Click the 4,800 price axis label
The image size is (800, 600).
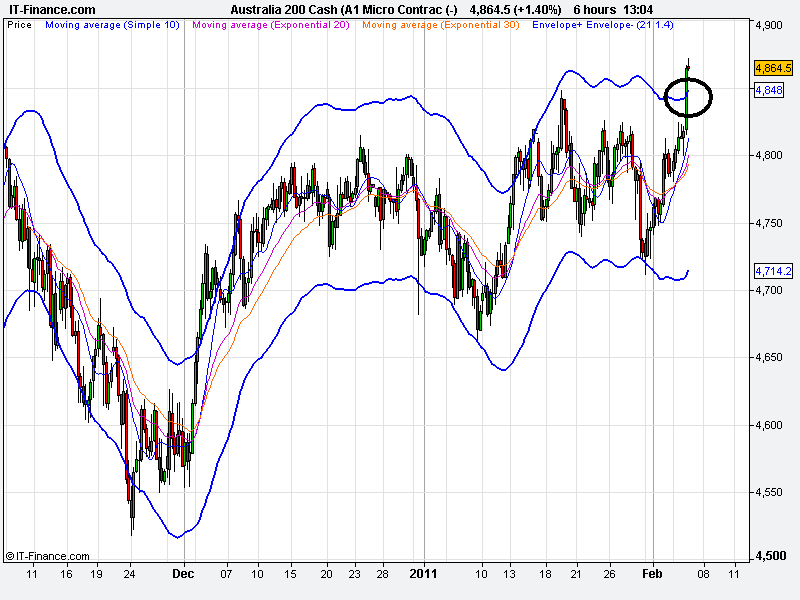coord(768,155)
